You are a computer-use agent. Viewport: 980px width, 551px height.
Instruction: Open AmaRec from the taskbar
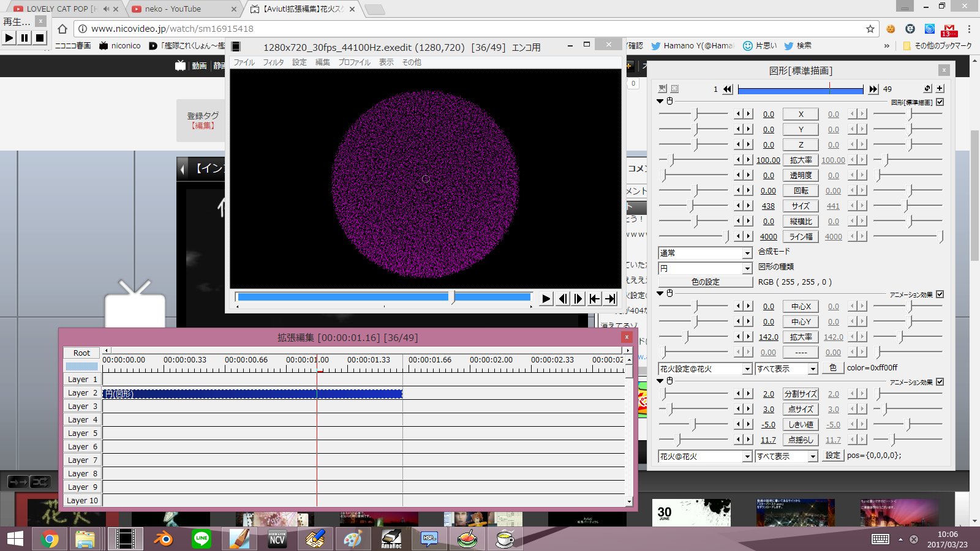391,539
